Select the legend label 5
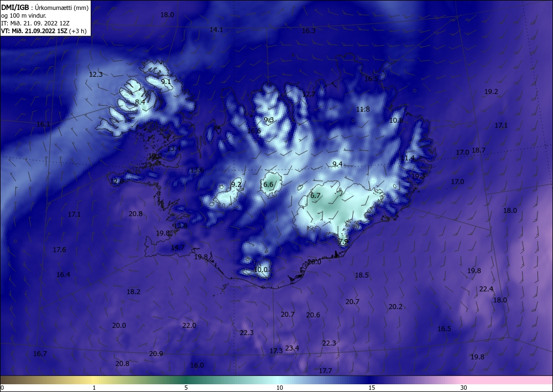 click(186, 388)
